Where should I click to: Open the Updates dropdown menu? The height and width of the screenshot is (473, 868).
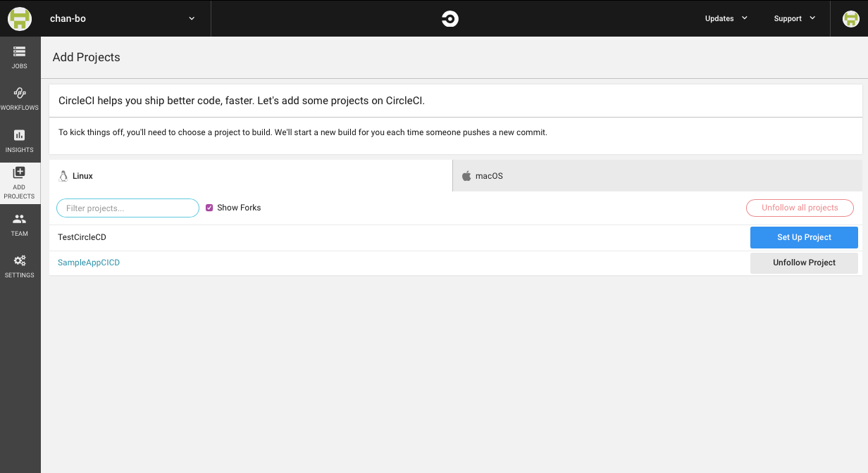coord(726,19)
